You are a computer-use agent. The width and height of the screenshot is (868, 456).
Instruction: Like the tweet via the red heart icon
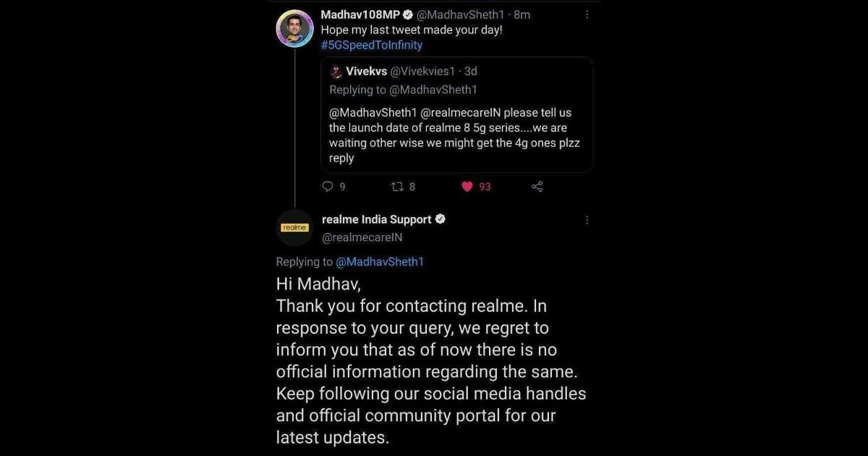[x=467, y=186]
